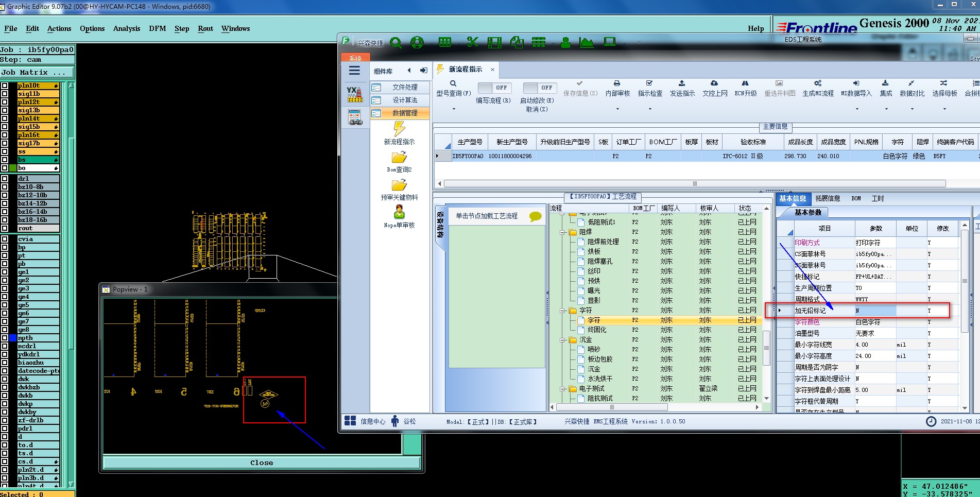Open the hamburger menu in the sidebar
980x497 pixels.
[354, 71]
